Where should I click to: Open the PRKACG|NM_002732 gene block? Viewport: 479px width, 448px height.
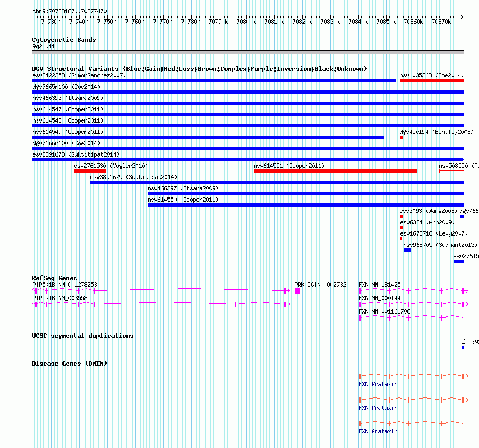tap(297, 291)
